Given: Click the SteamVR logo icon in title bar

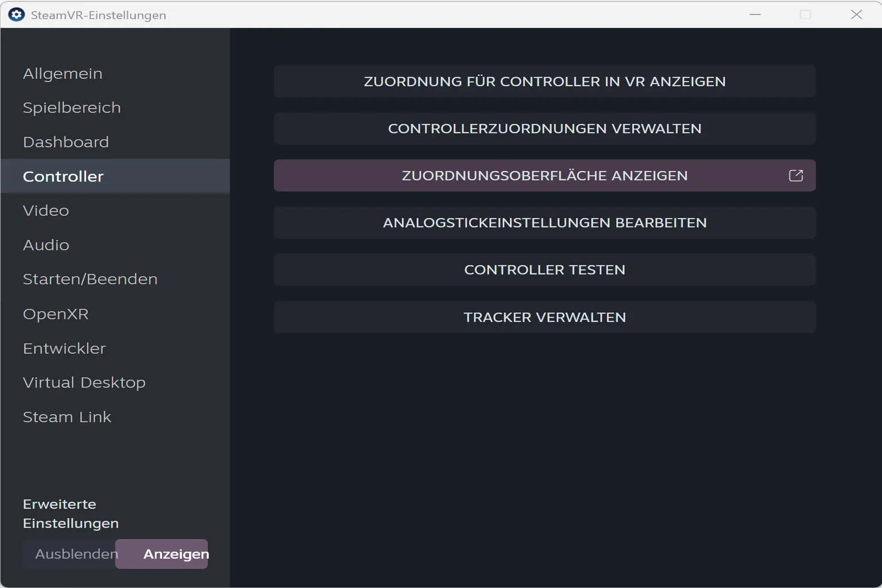Looking at the screenshot, I should (17, 14).
